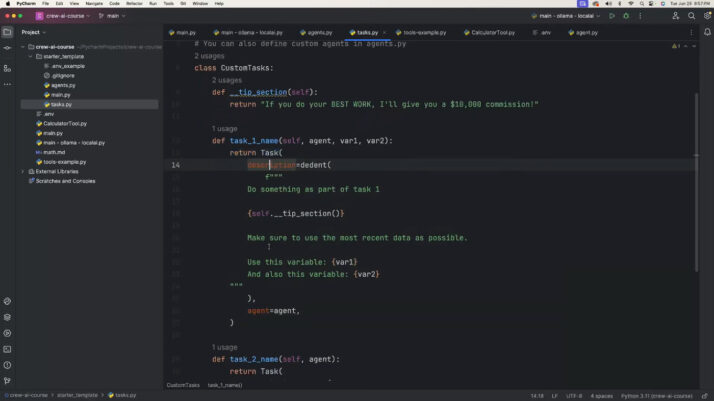The width and height of the screenshot is (714, 401).
Task: Click task_1_name() breadcrumb
Action: [x=225, y=385]
